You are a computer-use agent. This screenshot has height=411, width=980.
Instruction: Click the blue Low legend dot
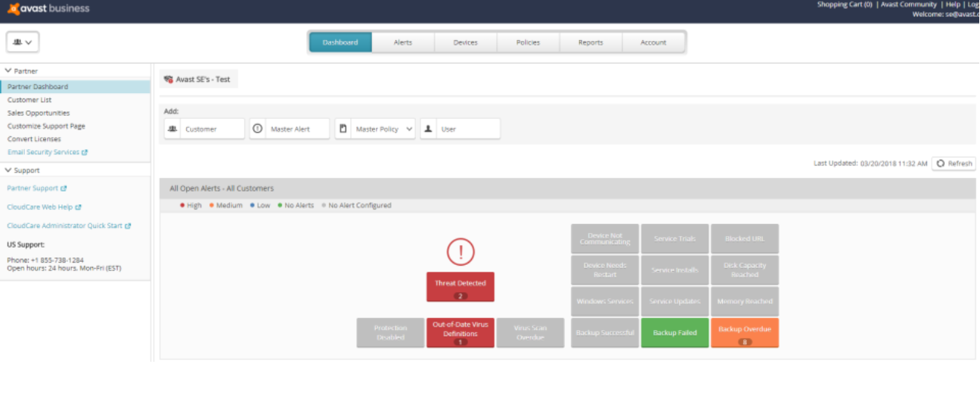point(252,205)
